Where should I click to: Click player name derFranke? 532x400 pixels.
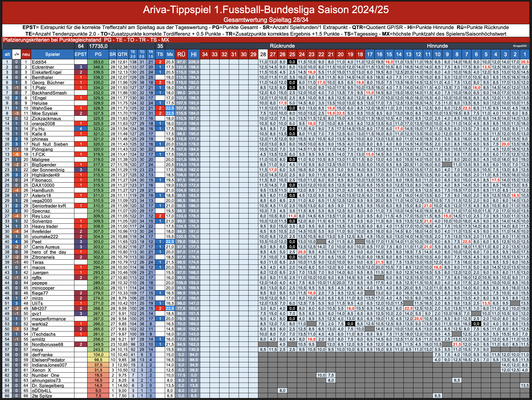point(42,355)
